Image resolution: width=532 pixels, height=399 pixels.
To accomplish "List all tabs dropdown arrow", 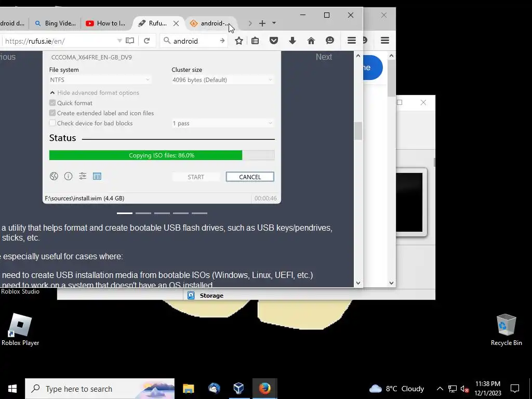I will [274, 23].
